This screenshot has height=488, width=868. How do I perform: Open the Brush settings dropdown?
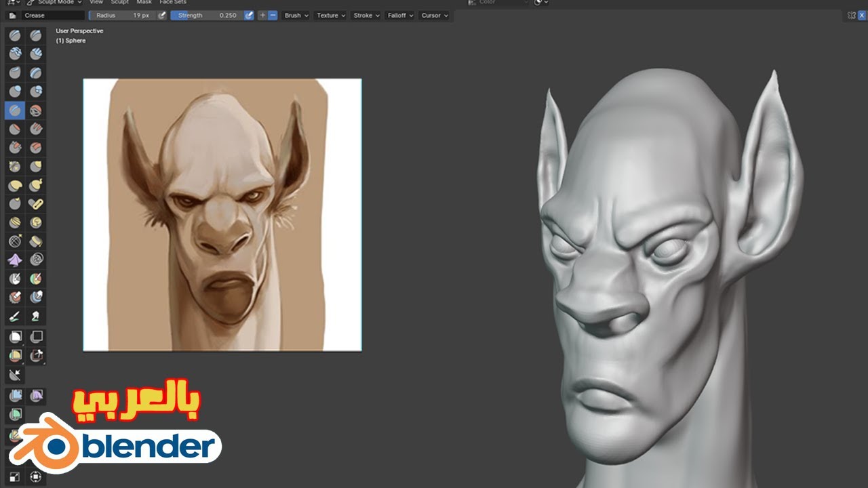point(296,15)
